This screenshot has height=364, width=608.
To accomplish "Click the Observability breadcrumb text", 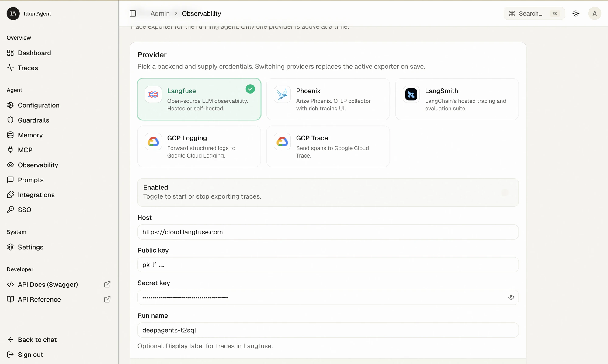I will pos(201,13).
